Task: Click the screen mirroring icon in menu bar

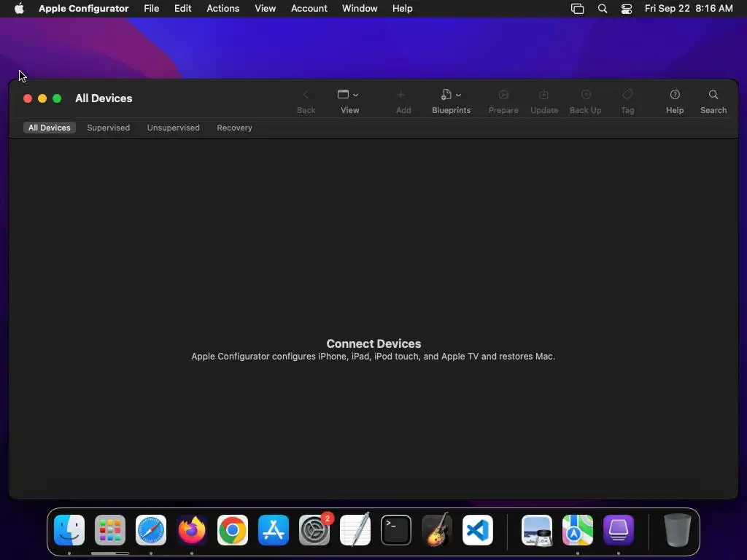Action: click(x=577, y=8)
